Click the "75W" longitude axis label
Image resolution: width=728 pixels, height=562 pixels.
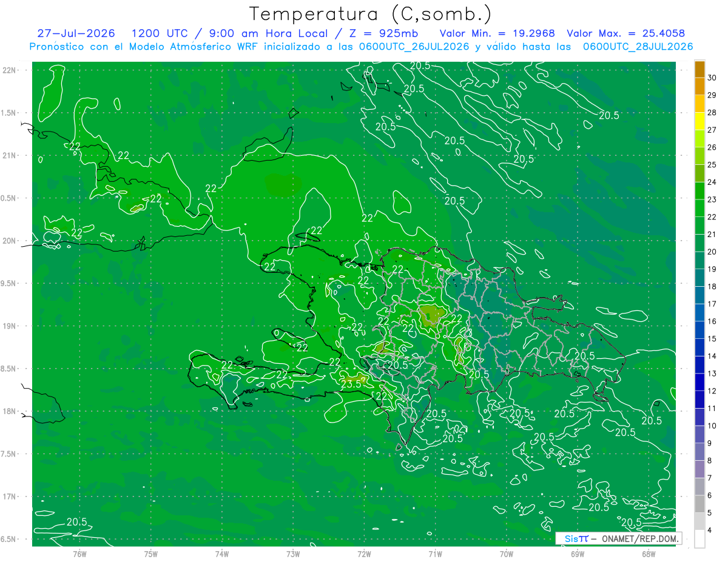pos(151,554)
